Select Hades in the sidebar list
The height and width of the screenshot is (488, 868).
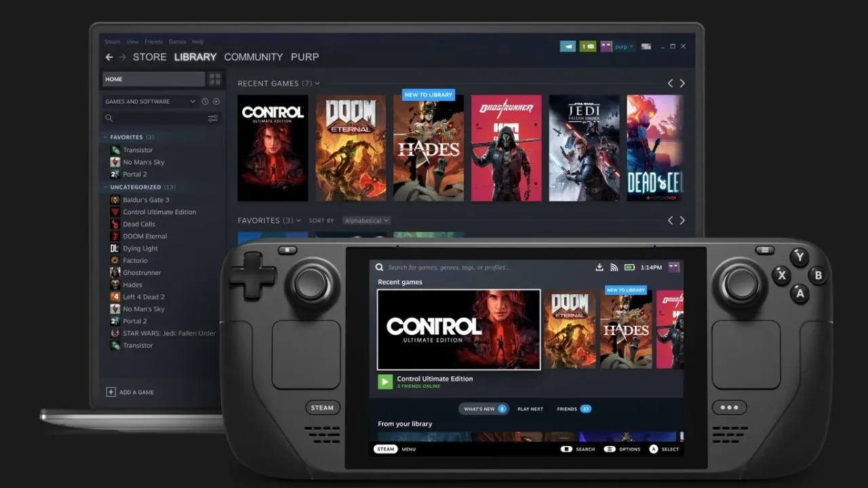(x=126, y=285)
